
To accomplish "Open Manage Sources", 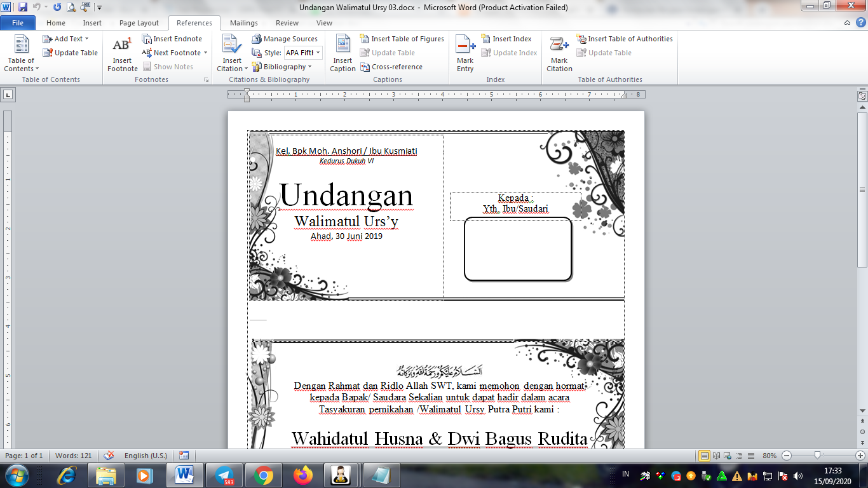I will pyautogui.click(x=285, y=39).
